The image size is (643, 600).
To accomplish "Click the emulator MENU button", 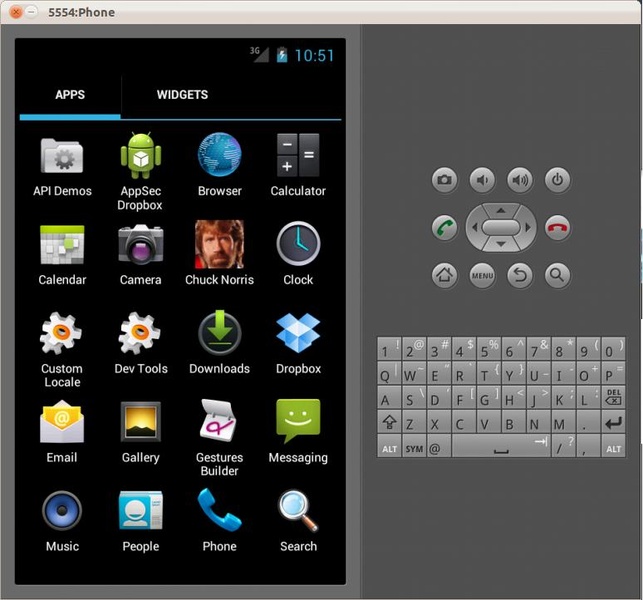I will click(x=482, y=275).
